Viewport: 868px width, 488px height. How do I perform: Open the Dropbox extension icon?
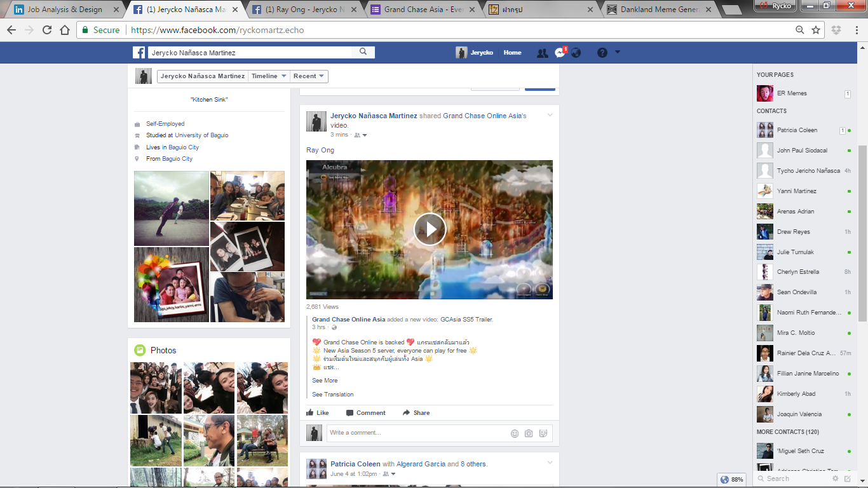pyautogui.click(x=836, y=30)
